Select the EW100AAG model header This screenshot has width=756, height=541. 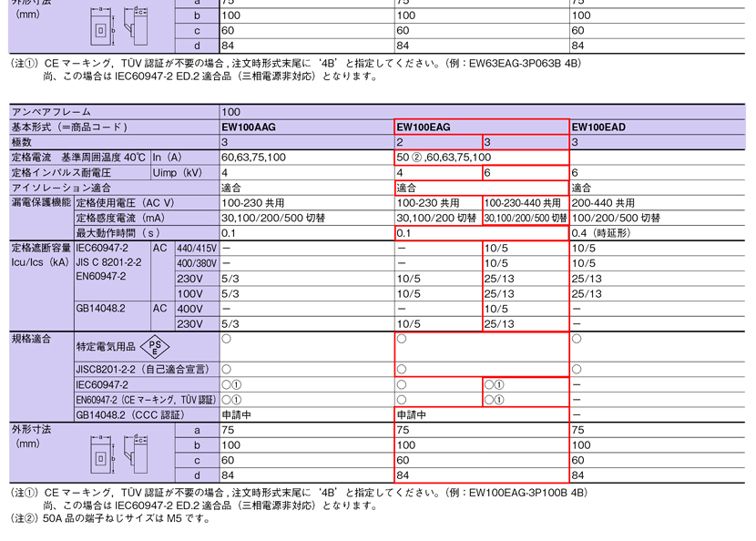[x=249, y=128]
